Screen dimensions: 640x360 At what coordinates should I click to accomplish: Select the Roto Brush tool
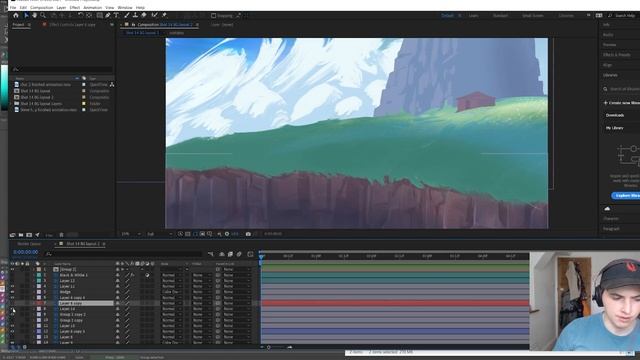point(154,16)
